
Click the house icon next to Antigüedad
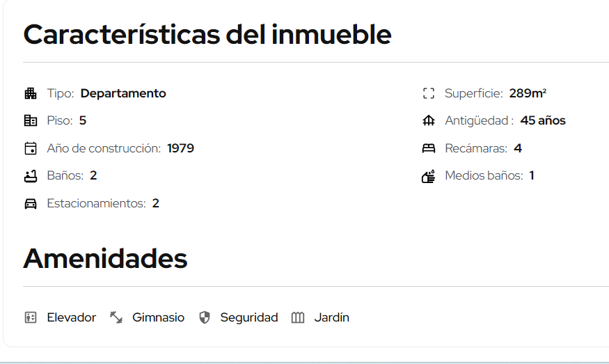429,120
